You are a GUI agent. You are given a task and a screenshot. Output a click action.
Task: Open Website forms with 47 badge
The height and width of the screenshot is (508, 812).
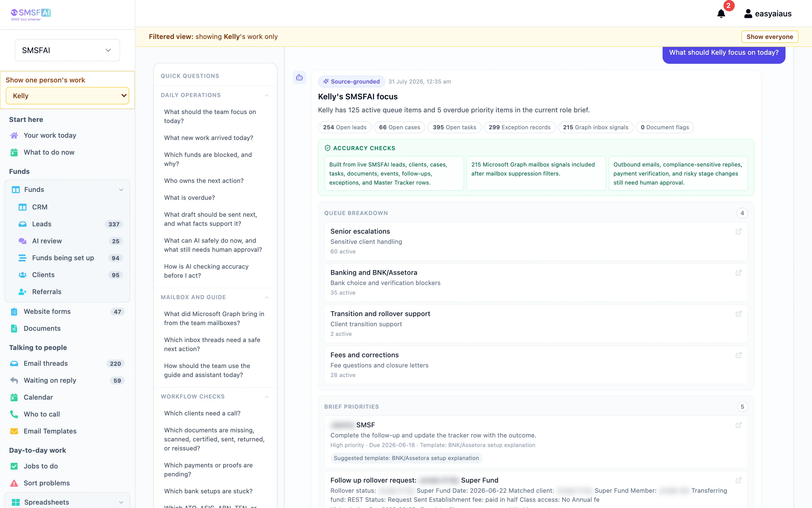tap(67, 312)
